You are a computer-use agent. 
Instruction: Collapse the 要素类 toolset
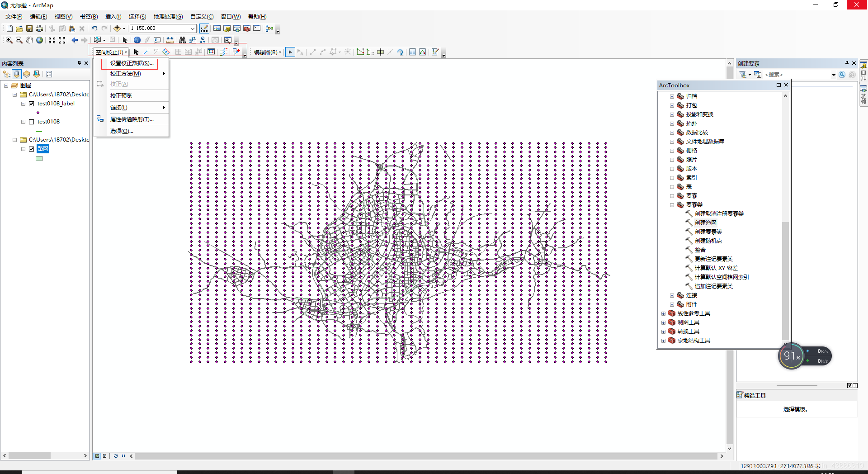click(672, 205)
